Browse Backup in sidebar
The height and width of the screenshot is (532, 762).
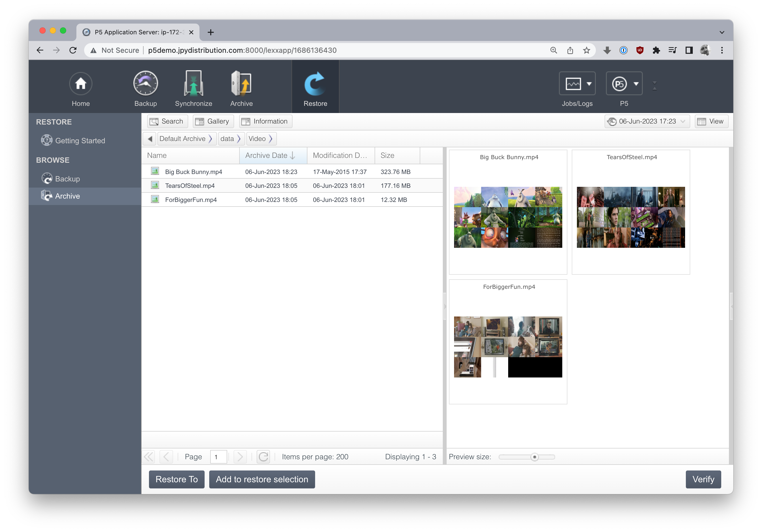[67, 179]
